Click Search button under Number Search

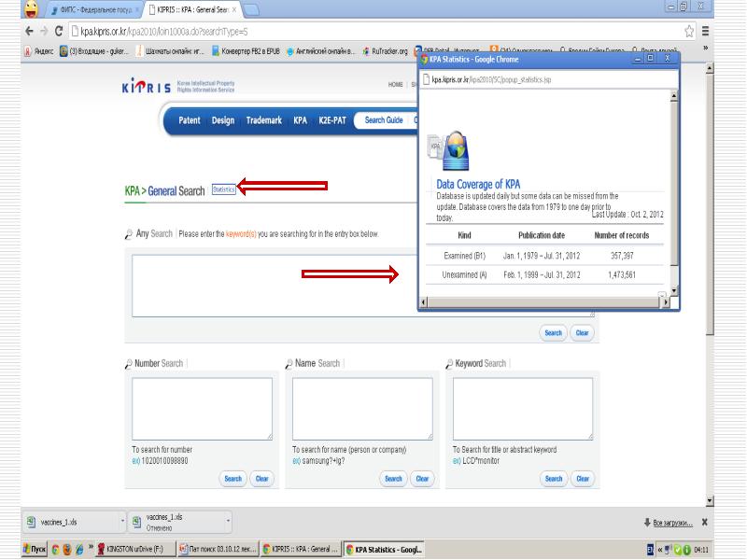232,479
